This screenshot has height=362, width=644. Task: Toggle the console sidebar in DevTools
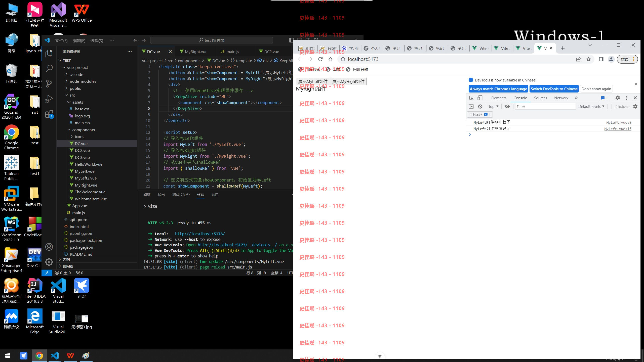pos(471,106)
